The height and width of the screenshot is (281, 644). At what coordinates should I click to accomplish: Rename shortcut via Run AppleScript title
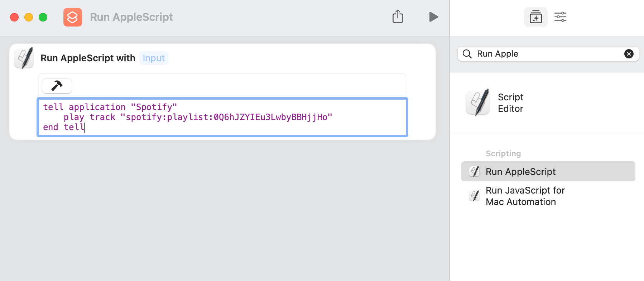131,17
